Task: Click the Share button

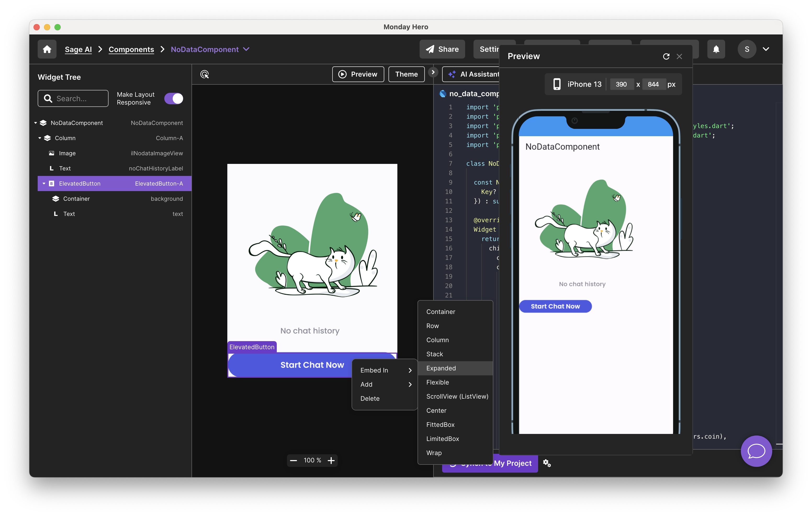Action: [442, 49]
